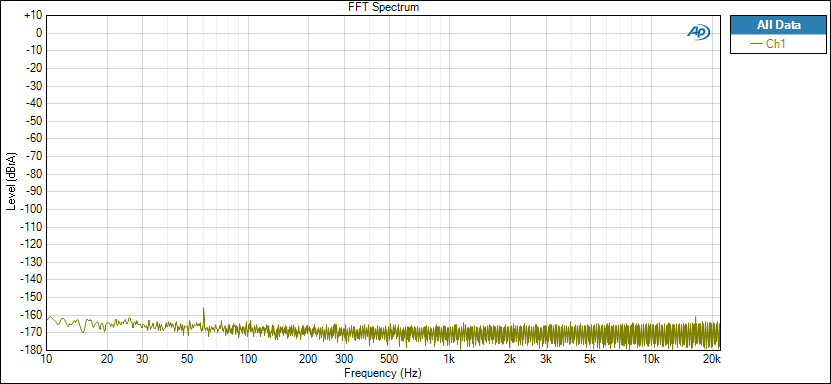This screenshot has width=831, height=384.
Task: Click the AP logo icon in graph
Action: click(x=699, y=32)
